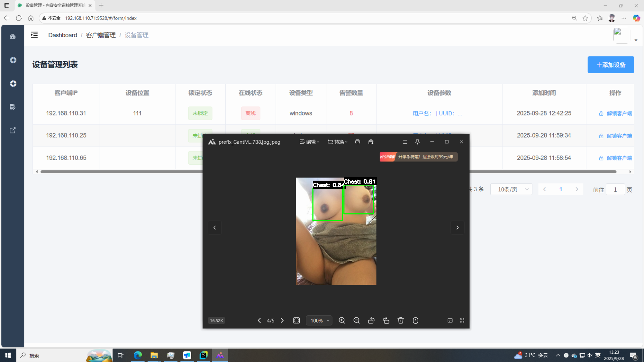Click the 添加设备 button
Screen dimensions: 644x362
pos(611,65)
